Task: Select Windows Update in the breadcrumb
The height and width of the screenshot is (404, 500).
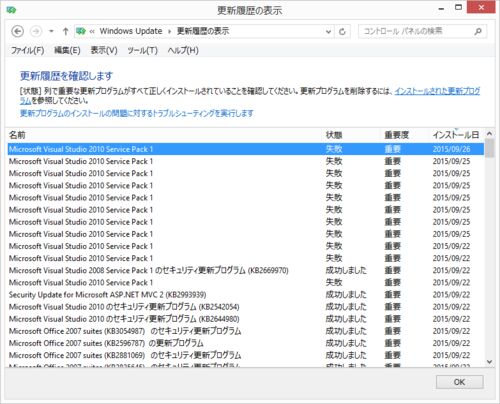Action: 131,31
